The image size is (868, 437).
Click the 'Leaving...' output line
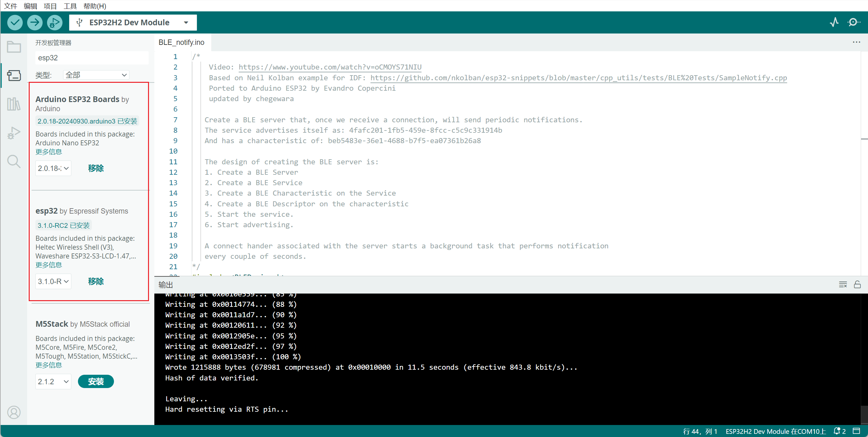pos(186,398)
